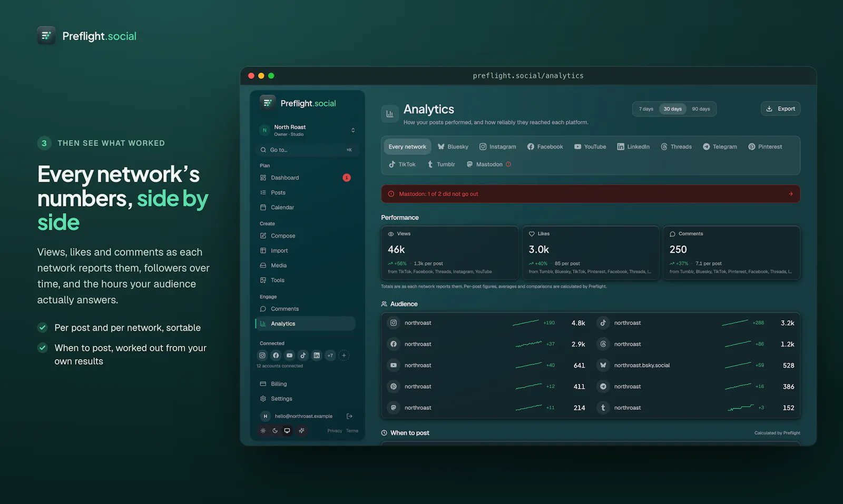This screenshot has width=843, height=504.
Task: Set the range to 90 days
Action: click(x=701, y=109)
